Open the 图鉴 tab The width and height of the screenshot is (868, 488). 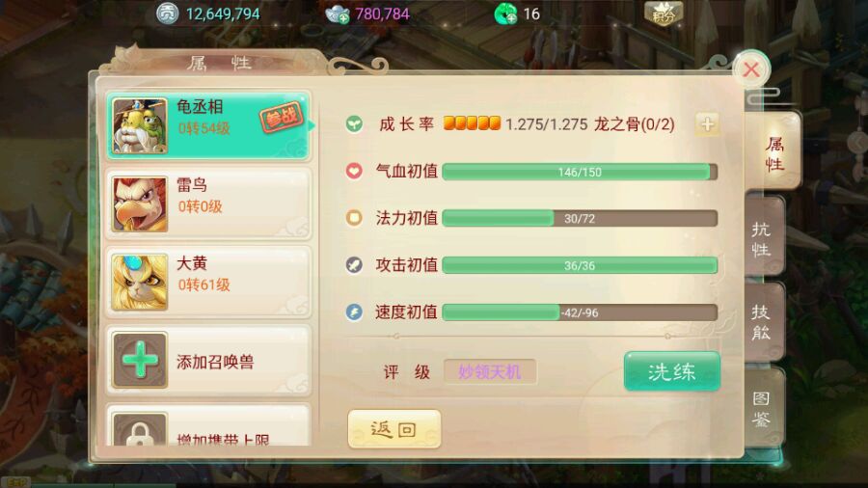762,408
